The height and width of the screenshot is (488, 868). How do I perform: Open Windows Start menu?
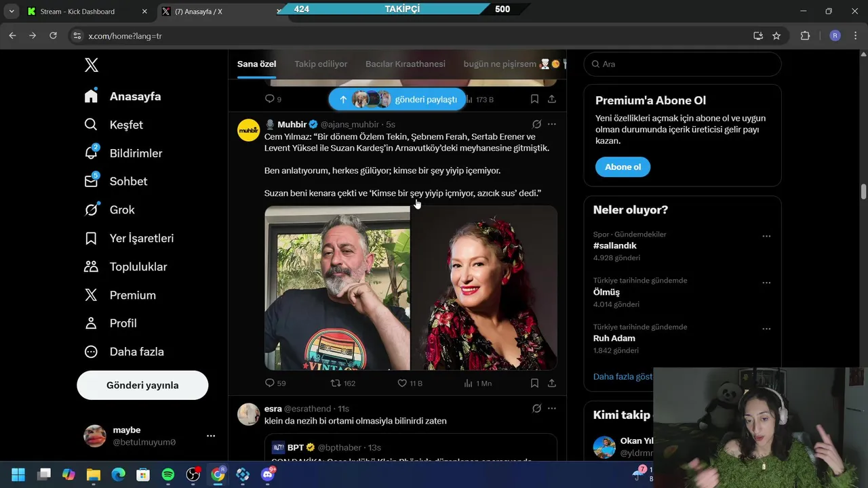(x=18, y=474)
